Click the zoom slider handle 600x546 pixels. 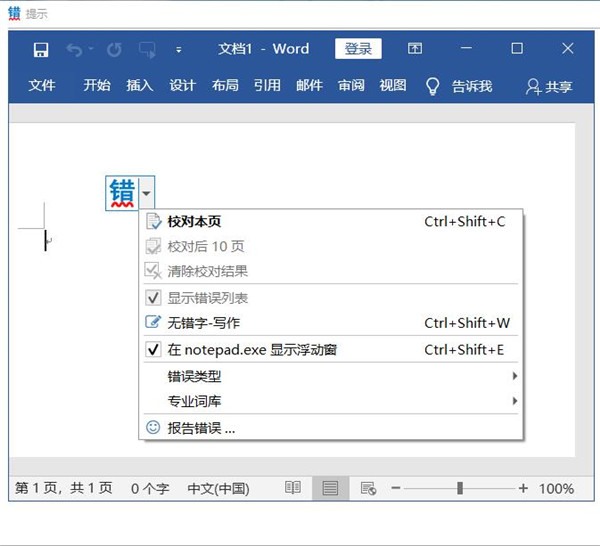[460, 488]
